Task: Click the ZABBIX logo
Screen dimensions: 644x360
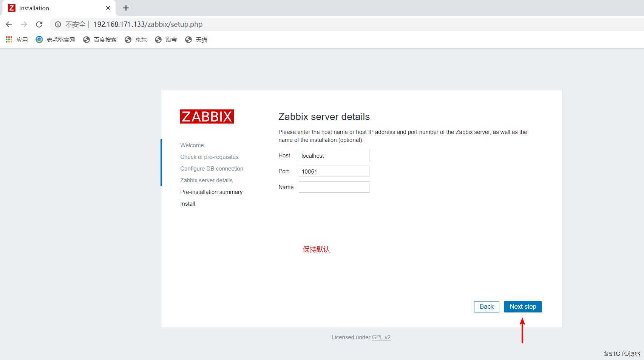Action: pos(207,117)
